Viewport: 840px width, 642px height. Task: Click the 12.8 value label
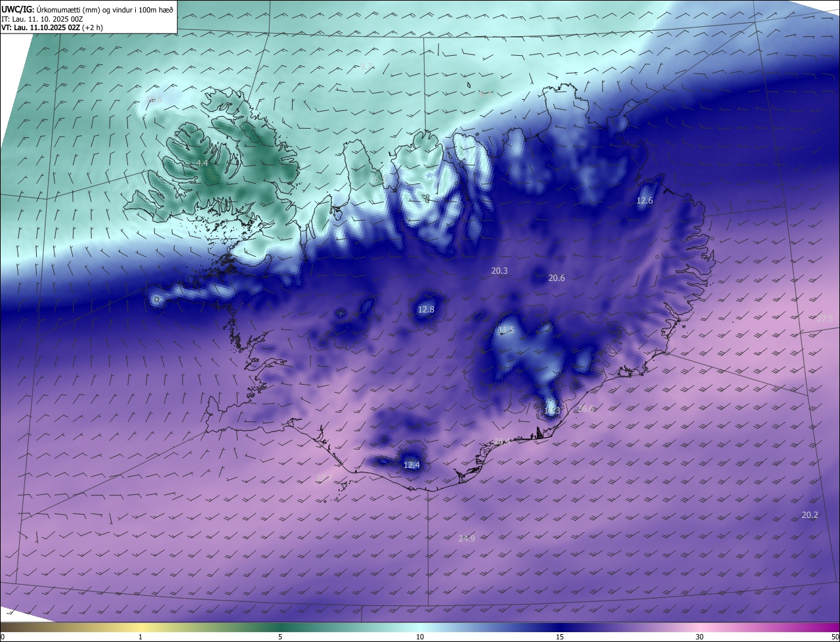click(426, 309)
